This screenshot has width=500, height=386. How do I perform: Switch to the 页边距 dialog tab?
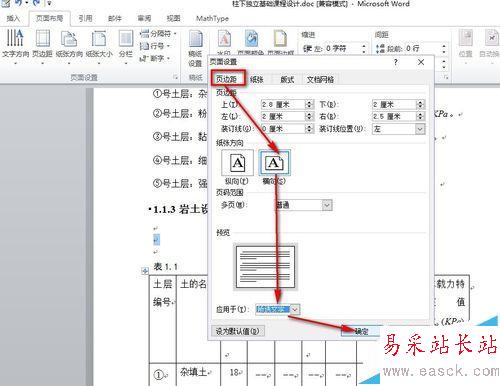[227, 79]
